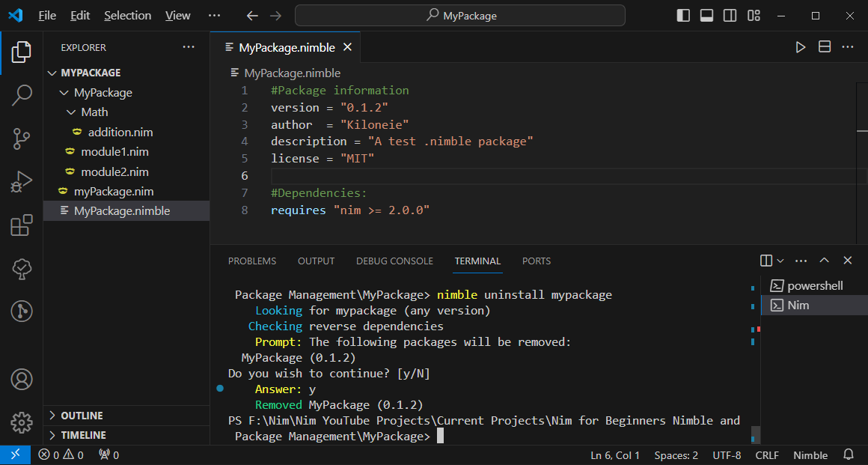Split the editor with split icon
Screen dimensions: 868x465
[825, 47]
